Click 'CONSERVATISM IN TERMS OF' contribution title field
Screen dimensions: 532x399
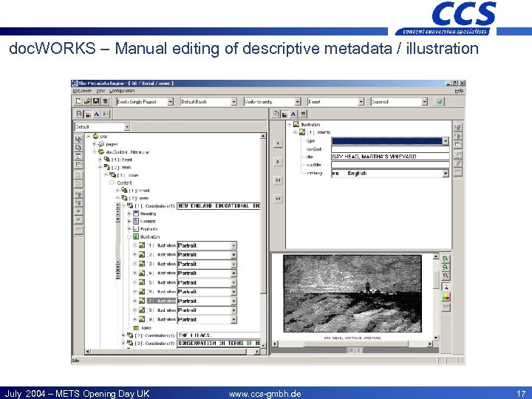(219, 344)
